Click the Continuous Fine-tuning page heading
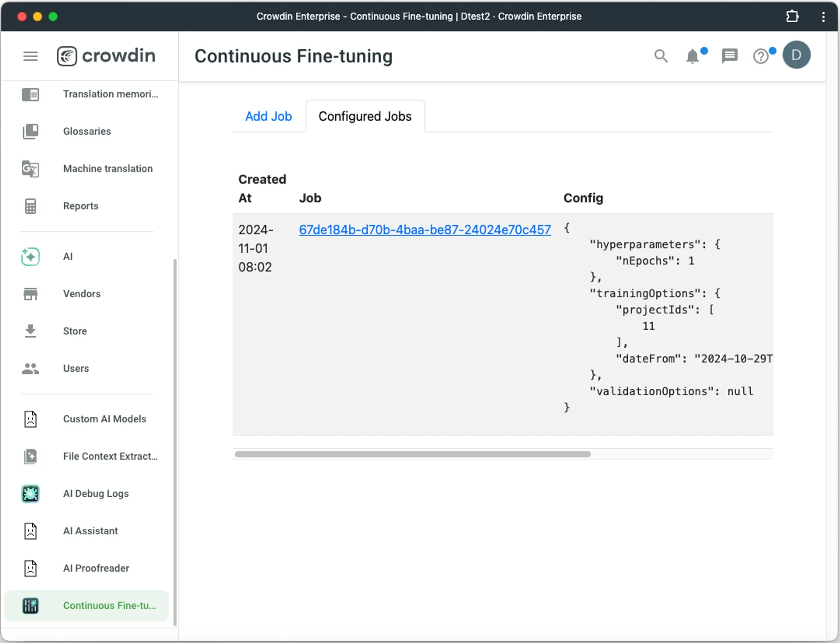840x643 pixels. (x=294, y=56)
